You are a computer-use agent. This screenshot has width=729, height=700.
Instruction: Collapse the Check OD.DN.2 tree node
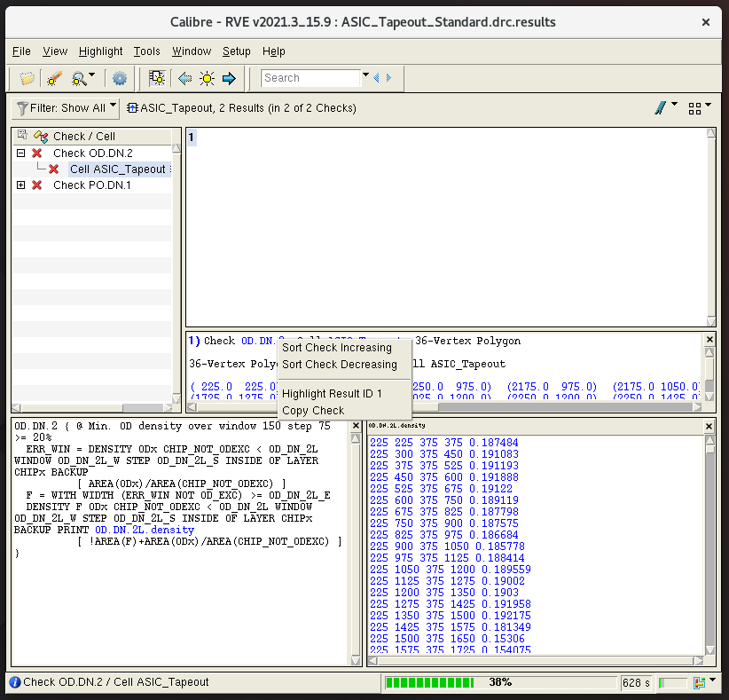click(20, 153)
